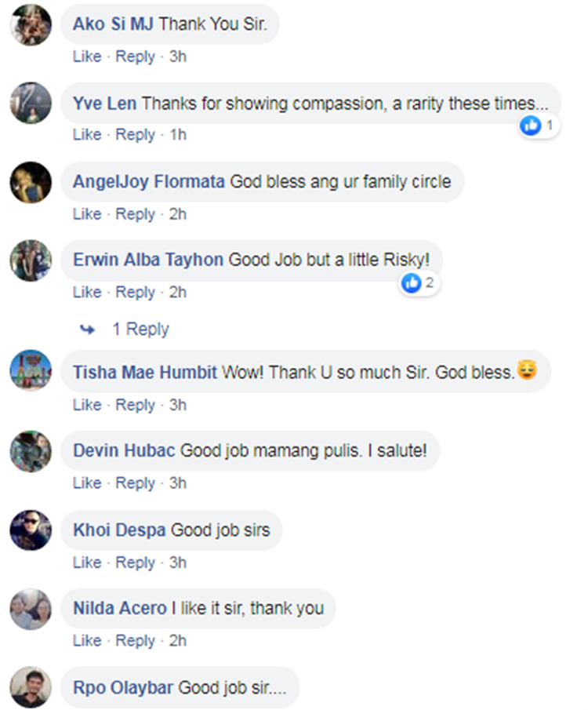Reply to AngelJoy Flormata's comment
Viewport: 588px width, 710px height.
[x=136, y=214]
